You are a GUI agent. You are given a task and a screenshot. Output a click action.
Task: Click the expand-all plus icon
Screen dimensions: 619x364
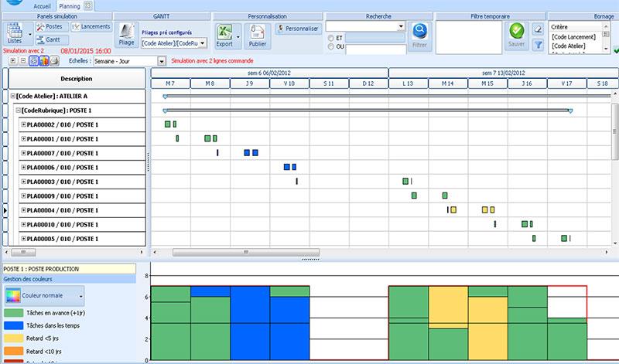point(13,61)
